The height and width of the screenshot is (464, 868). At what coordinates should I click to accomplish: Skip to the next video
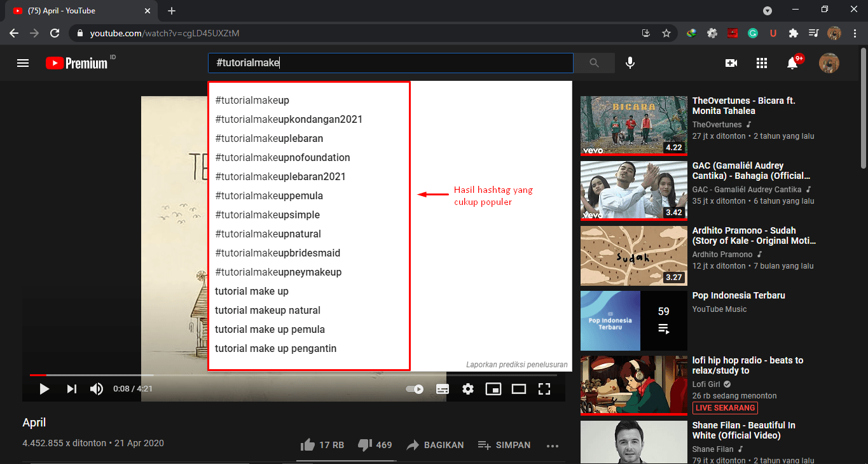point(71,389)
